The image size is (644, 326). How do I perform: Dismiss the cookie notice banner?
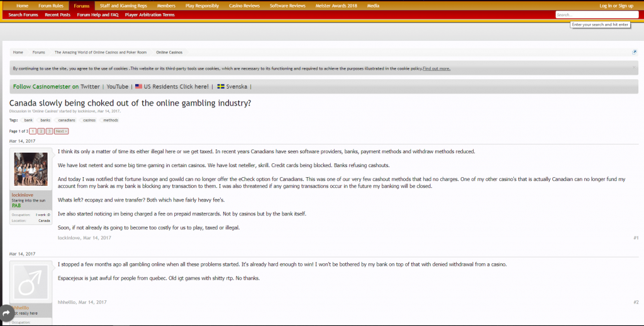point(634,66)
